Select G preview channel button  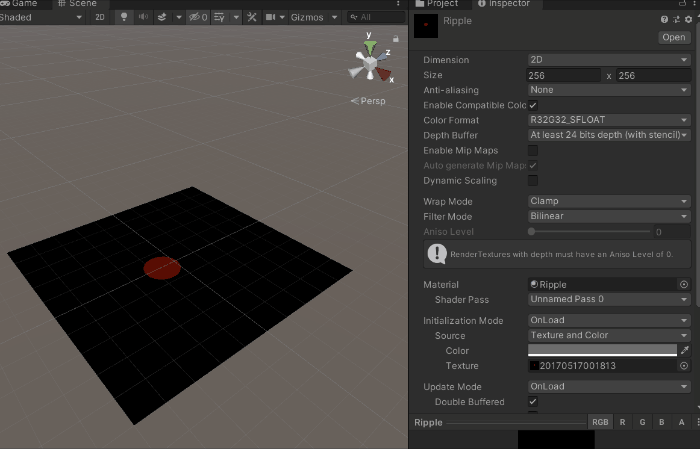[642, 422]
